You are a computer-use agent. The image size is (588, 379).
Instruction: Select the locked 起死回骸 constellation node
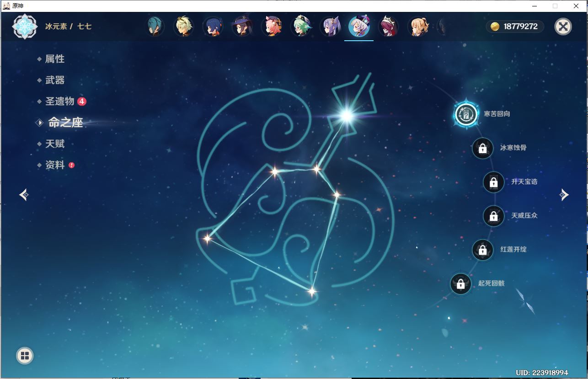click(x=460, y=284)
